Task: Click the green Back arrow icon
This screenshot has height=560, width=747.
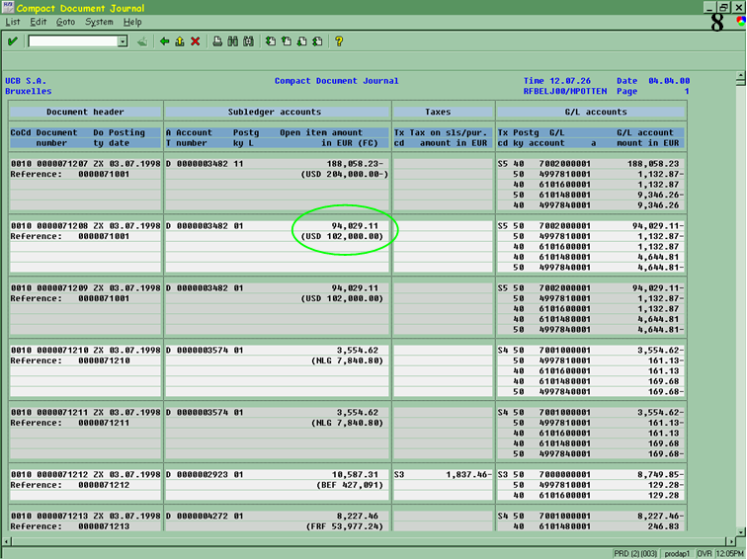Action: tap(164, 41)
